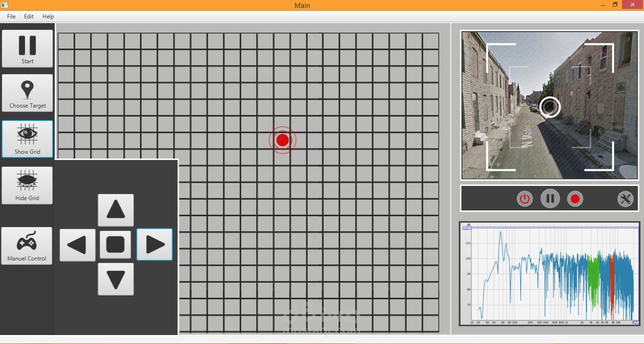Viewport: 644px width, 344px height.
Task: Click the square stop button in d-pad
Action: click(x=116, y=244)
